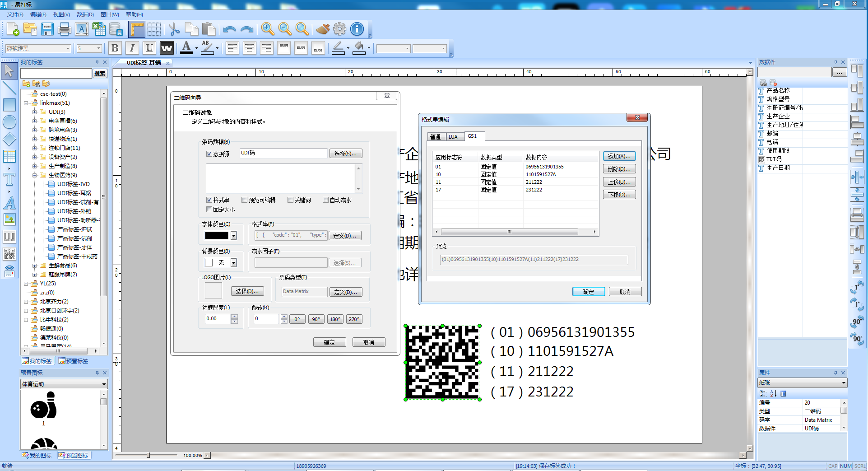The height and width of the screenshot is (471, 868).
Task: Open the 数据(D) menu
Action: 85,14
